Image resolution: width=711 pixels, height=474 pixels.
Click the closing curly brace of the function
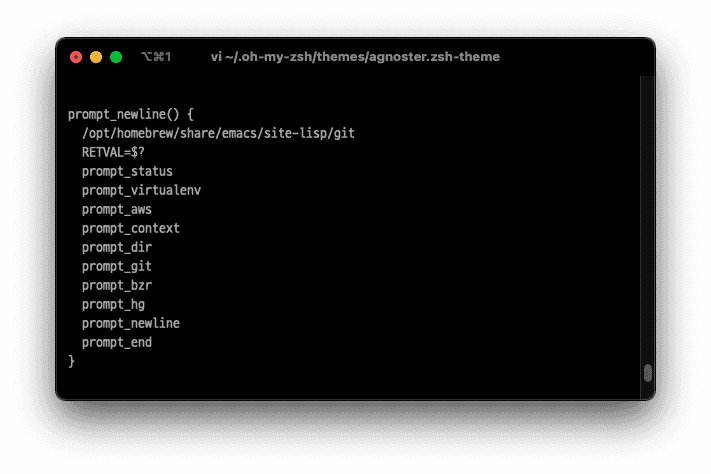(x=72, y=361)
